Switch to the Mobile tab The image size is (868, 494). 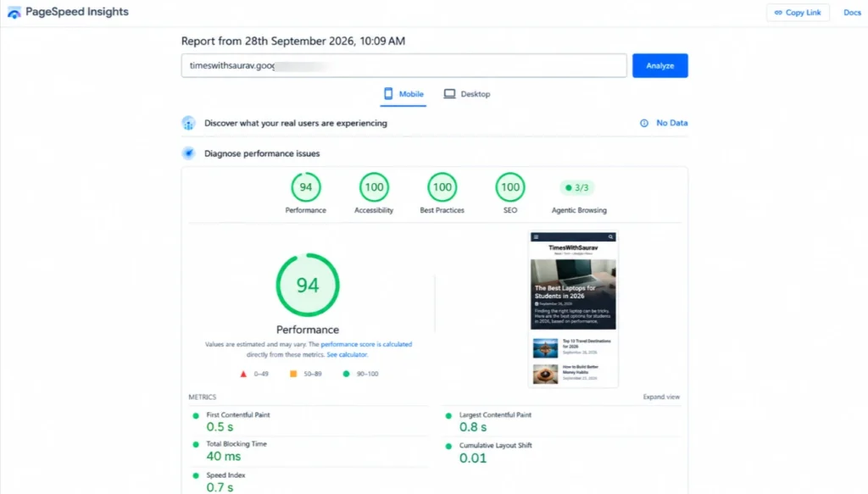click(403, 94)
